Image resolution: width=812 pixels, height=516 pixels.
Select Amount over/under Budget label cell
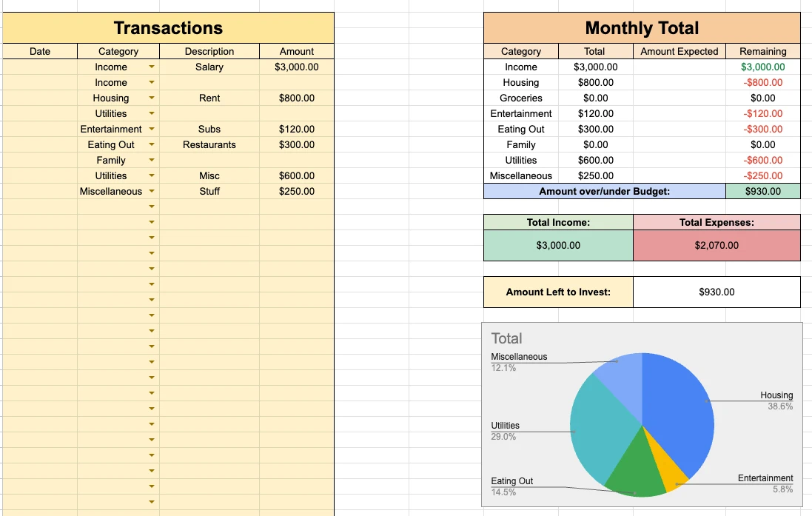[x=604, y=191]
